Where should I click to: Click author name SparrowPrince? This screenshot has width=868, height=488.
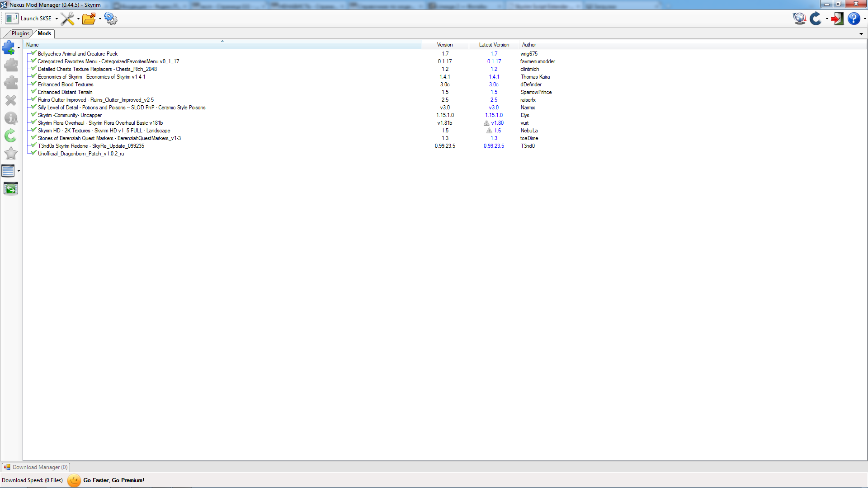point(536,92)
